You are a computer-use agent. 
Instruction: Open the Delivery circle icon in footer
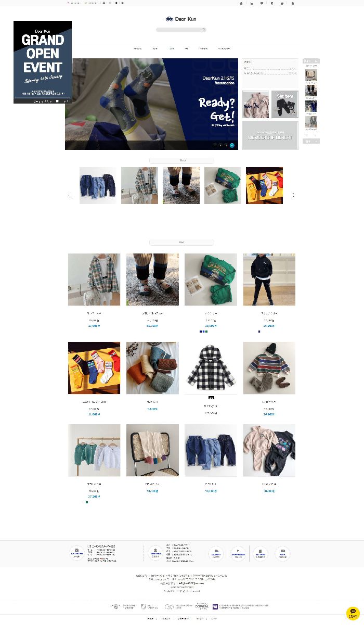[216, 553]
